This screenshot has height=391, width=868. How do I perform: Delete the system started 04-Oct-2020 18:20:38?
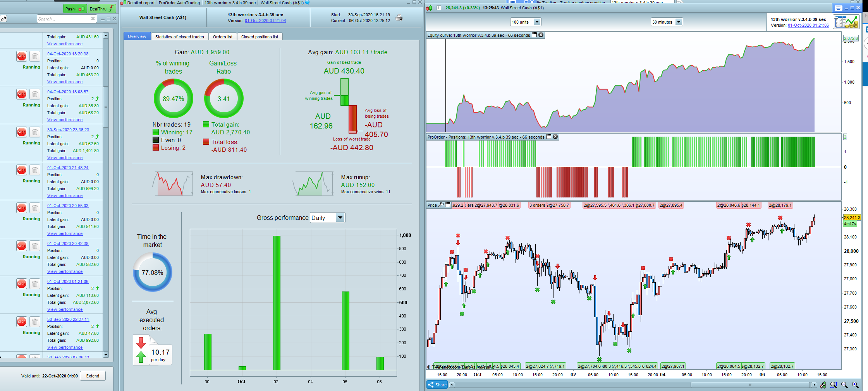tap(35, 56)
